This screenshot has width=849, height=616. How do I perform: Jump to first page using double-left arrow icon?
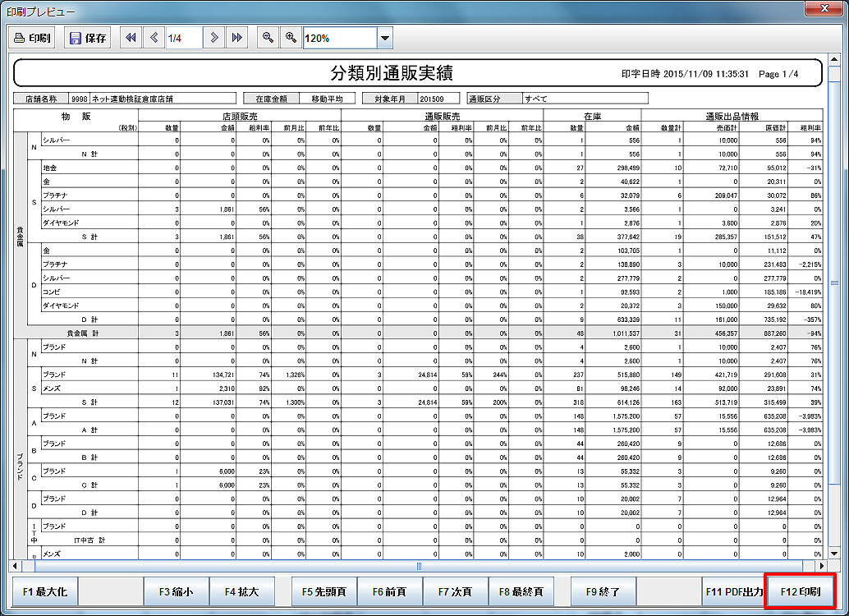click(x=131, y=38)
